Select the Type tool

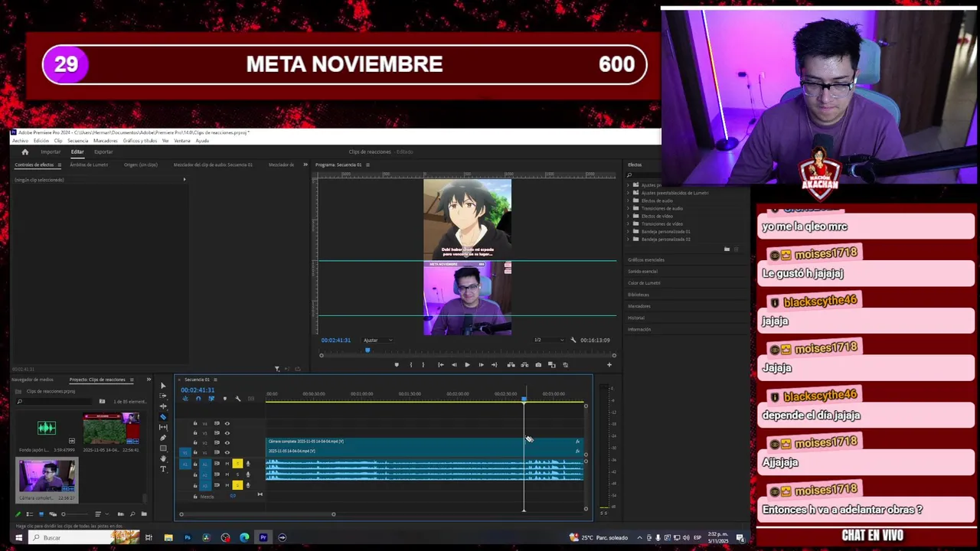[163, 469]
